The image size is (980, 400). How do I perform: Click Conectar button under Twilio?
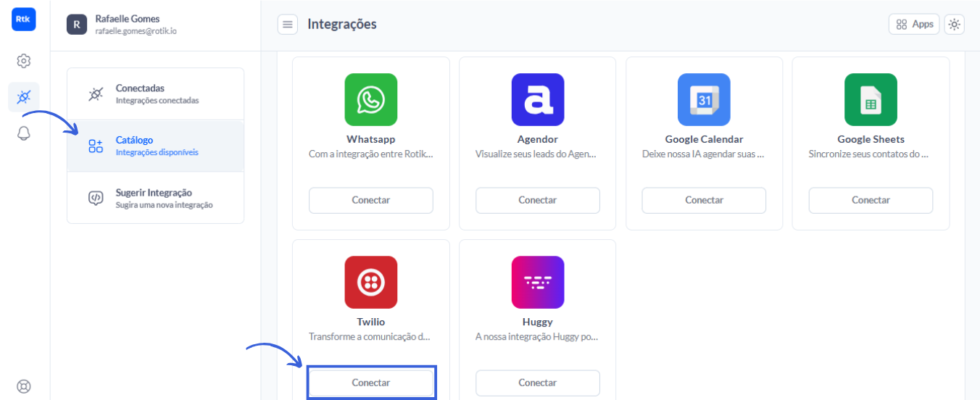pos(371,383)
